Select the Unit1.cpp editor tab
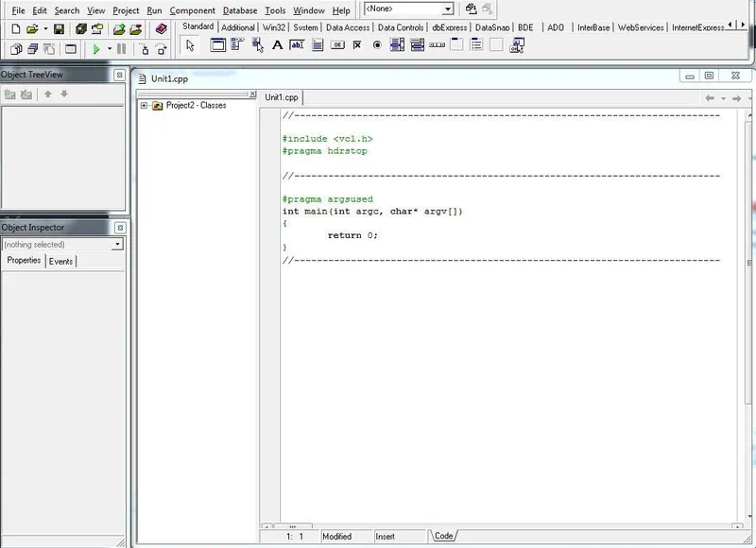The height and width of the screenshot is (548, 756). click(x=282, y=97)
